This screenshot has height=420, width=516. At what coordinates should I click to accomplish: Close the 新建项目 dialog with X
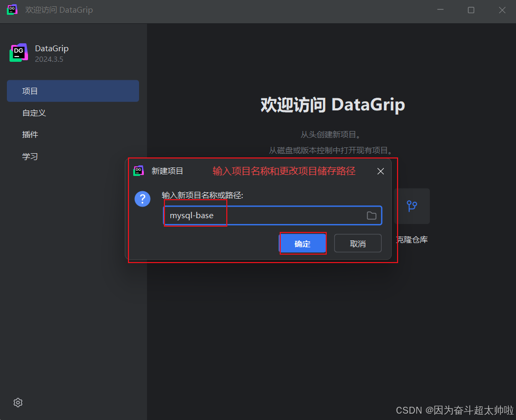coord(381,171)
